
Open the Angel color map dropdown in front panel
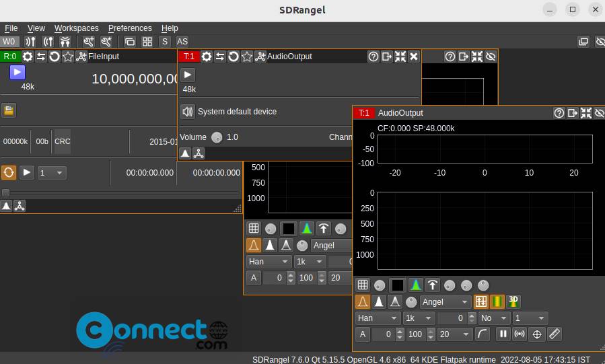coord(446,302)
